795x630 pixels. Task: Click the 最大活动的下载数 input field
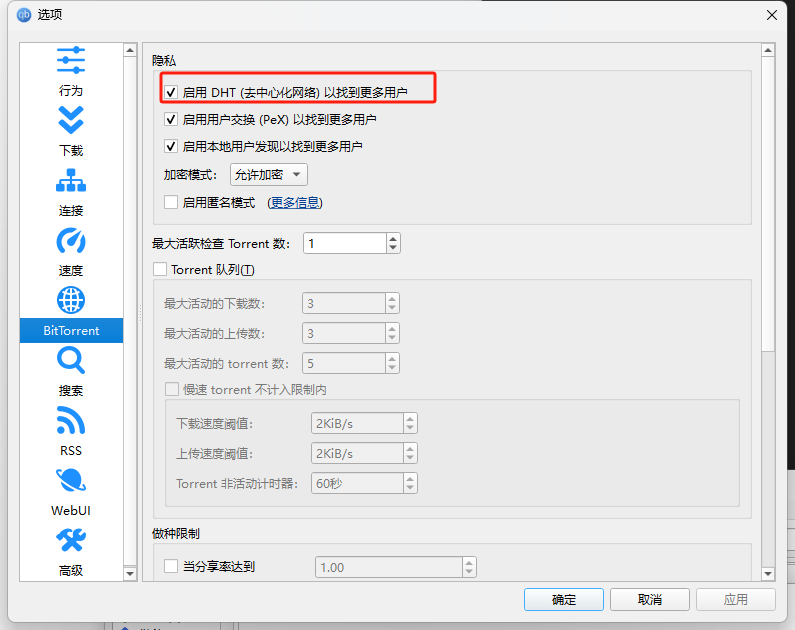(x=344, y=303)
